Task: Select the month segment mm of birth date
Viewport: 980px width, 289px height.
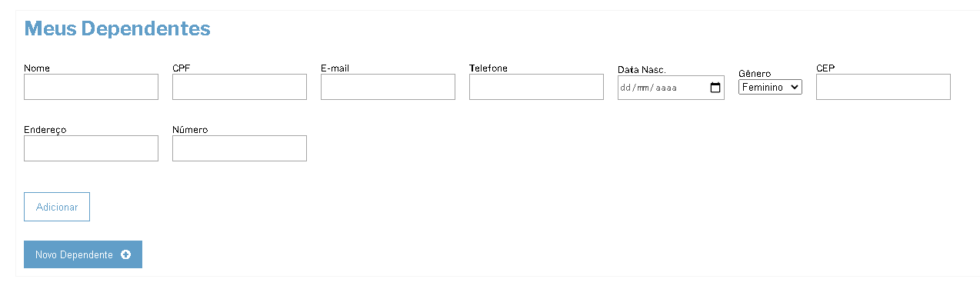Action: 644,88
